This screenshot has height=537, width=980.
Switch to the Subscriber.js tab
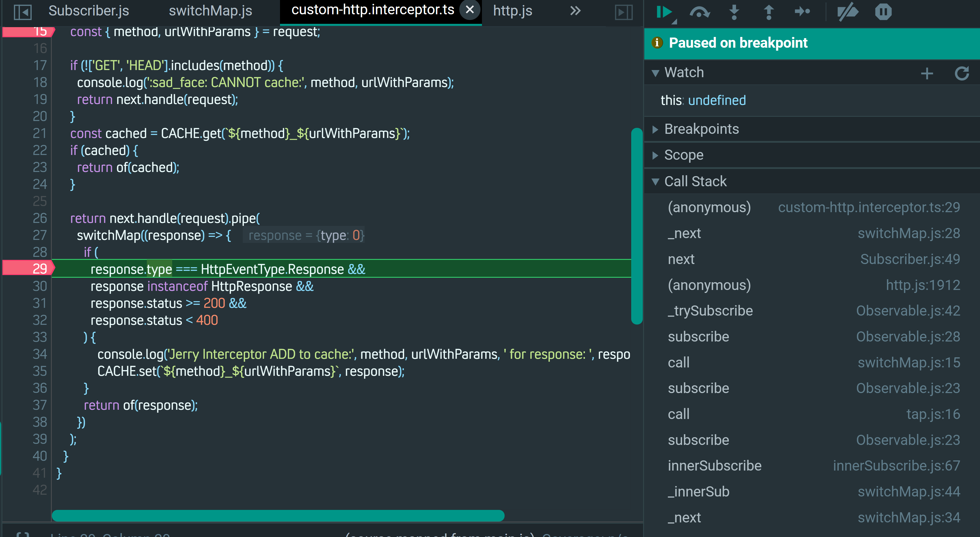click(x=89, y=11)
